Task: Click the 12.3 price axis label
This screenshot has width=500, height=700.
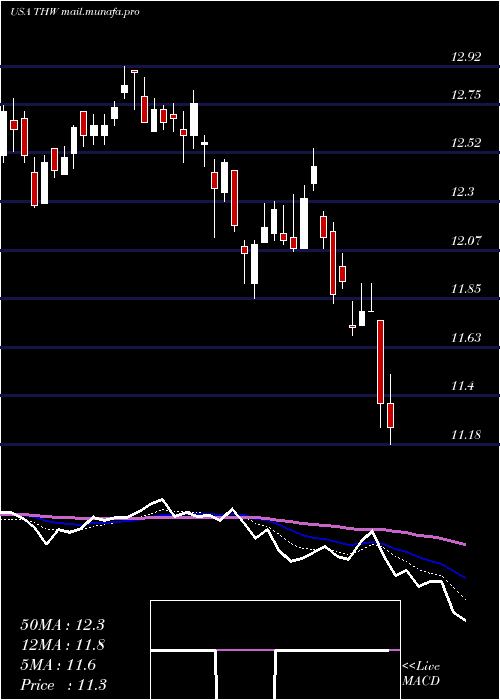Action: (x=462, y=192)
